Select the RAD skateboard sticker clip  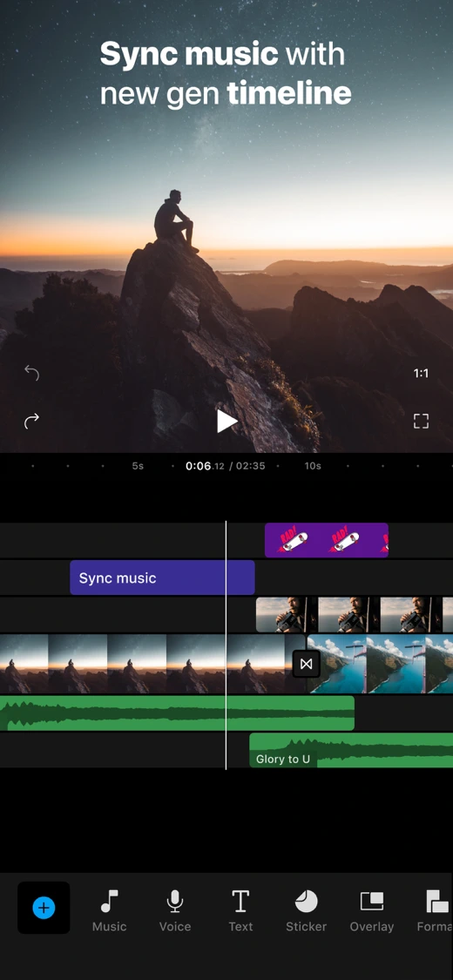coord(326,540)
